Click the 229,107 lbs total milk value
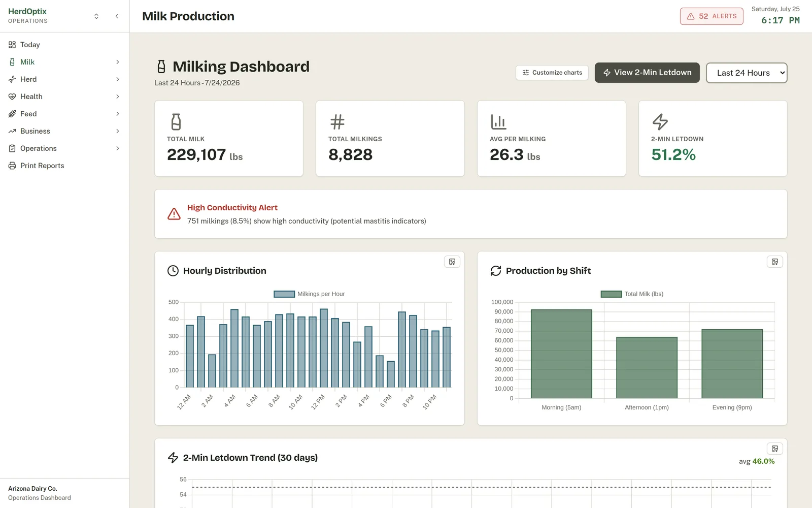Image resolution: width=812 pixels, height=508 pixels. (x=205, y=155)
